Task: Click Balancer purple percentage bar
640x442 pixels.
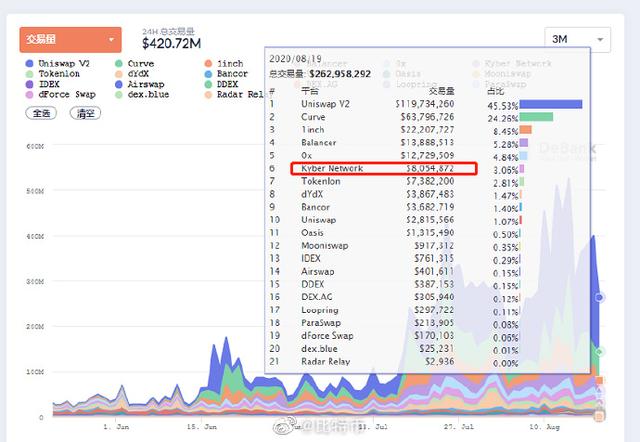Action: (524, 143)
